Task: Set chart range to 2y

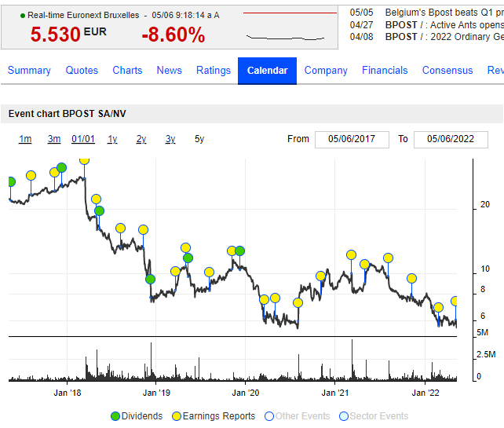Action: click(x=141, y=139)
